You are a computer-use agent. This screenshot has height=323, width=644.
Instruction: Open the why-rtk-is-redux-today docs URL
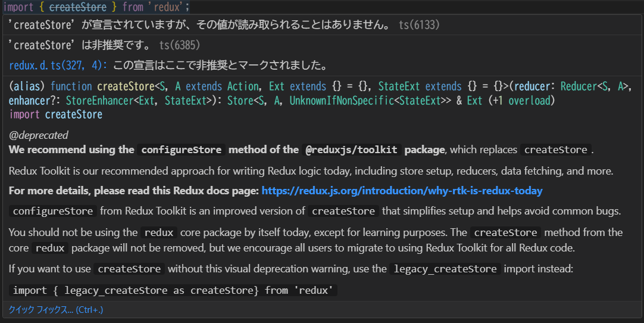402,191
